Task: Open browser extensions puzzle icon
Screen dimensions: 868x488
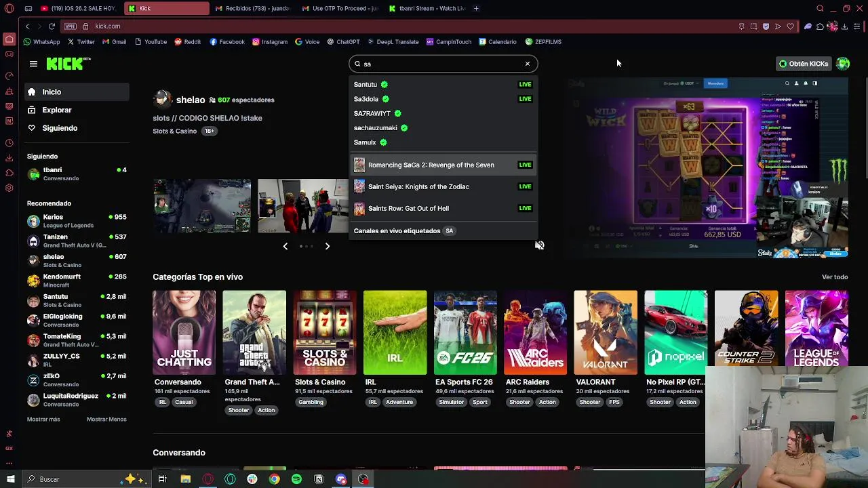Action: 820,26
